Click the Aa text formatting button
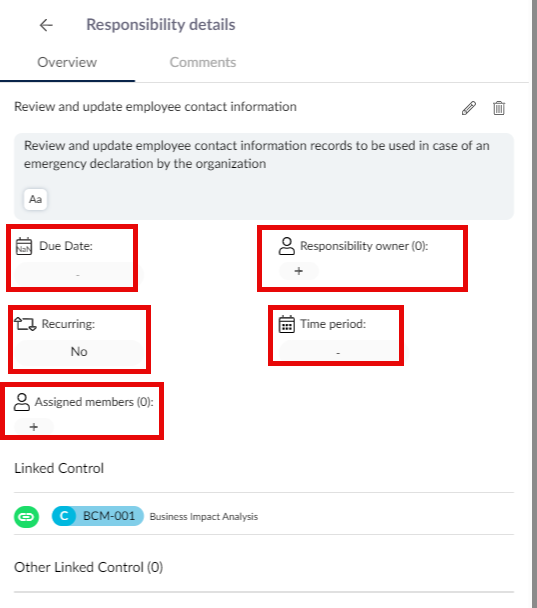537x608 pixels. point(35,199)
